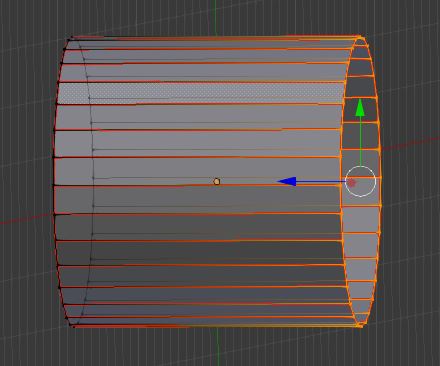The image size is (440, 366).
Task: Select the right cap face just below the gizmo circle
Action: [362, 219]
